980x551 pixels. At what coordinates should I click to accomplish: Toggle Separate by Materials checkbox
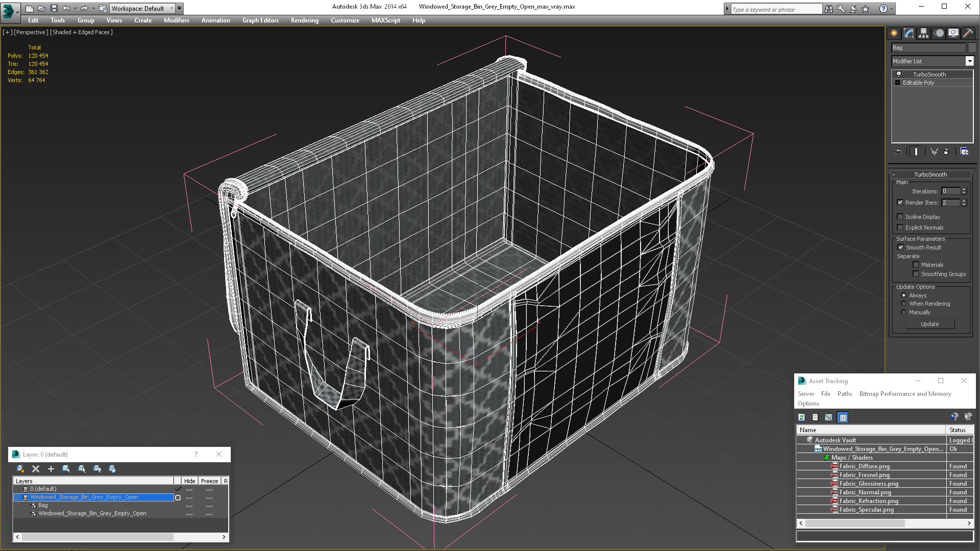916,265
